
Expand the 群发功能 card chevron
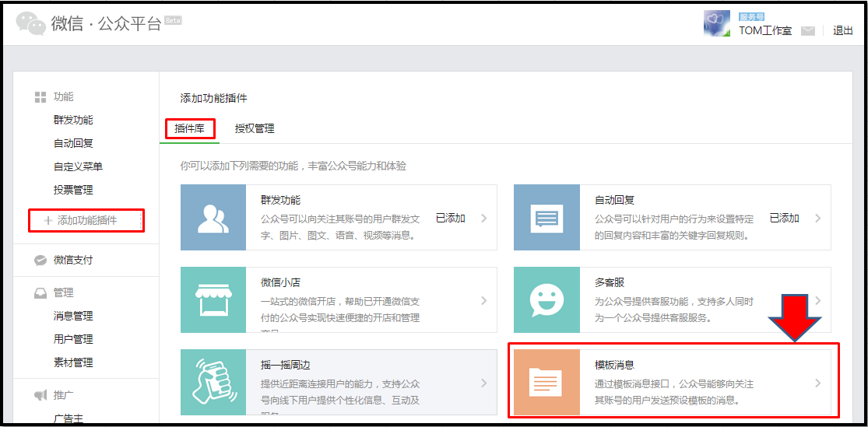click(x=483, y=218)
